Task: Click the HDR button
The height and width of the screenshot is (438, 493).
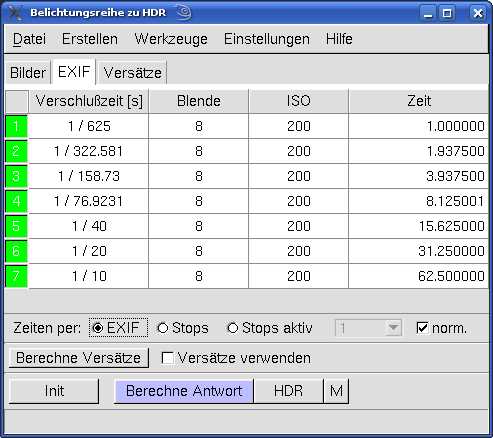Action: coord(288,391)
